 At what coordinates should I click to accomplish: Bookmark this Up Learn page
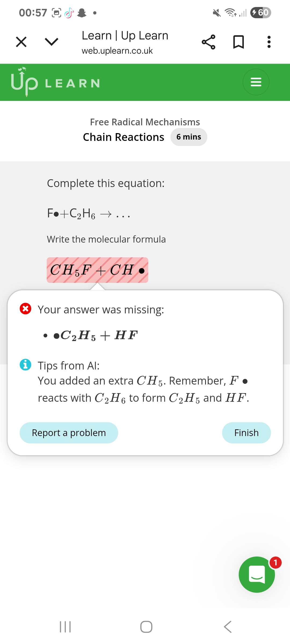pos(238,42)
